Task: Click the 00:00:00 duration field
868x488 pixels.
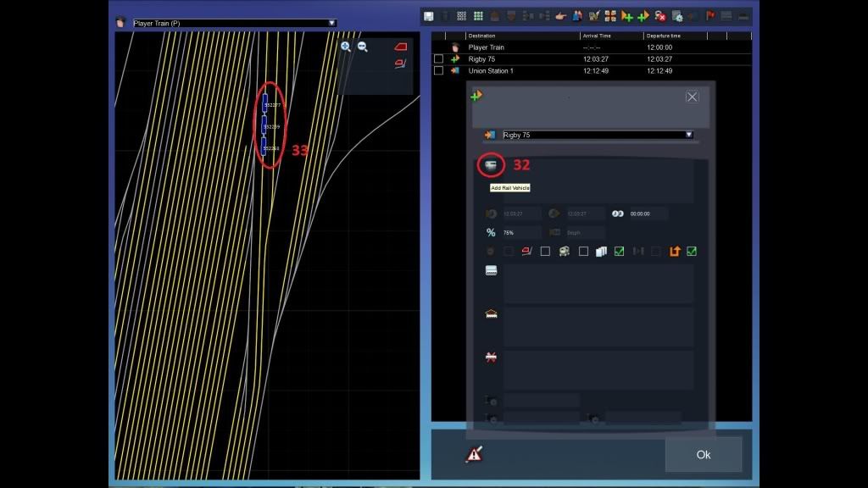Action: point(648,213)
